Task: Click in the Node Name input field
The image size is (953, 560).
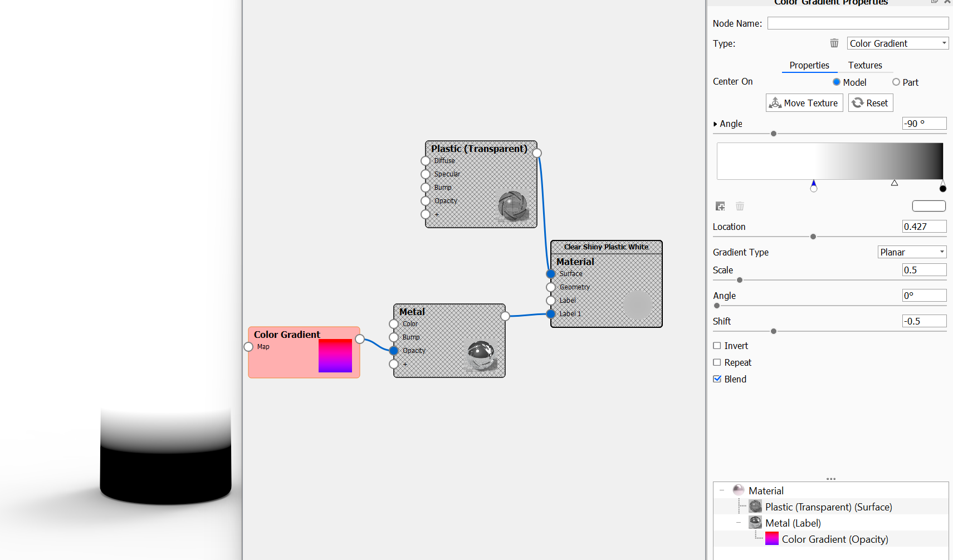Action: [858, 23]
